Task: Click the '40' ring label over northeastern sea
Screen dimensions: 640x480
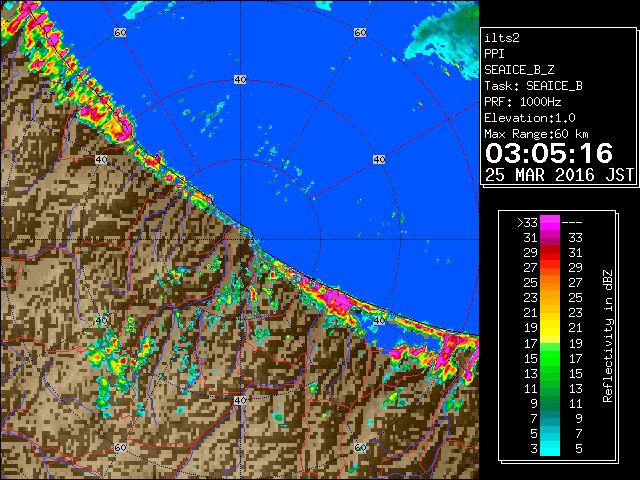Action: coord(379,159)
